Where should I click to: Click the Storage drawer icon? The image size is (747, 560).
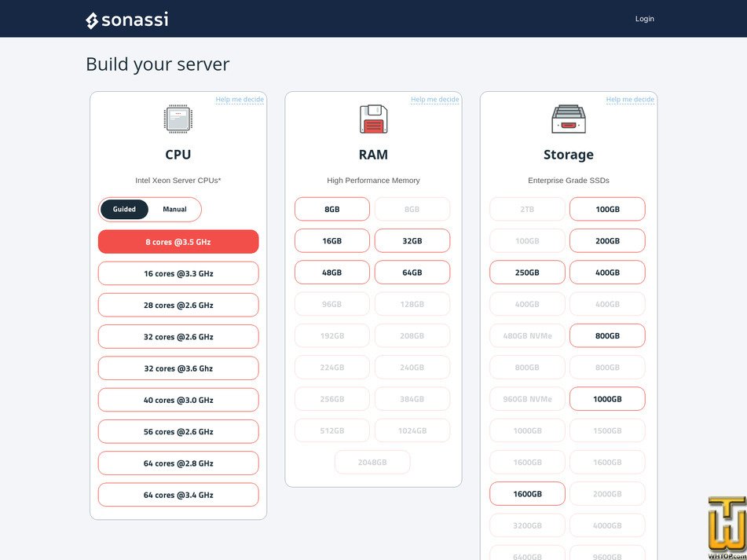pos(569,119)
